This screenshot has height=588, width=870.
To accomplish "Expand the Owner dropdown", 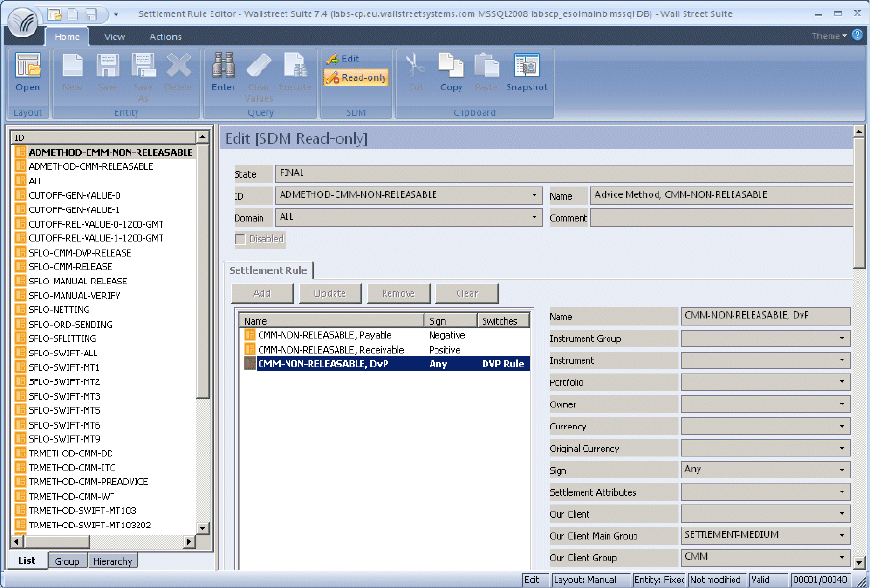I will [842, 404].
